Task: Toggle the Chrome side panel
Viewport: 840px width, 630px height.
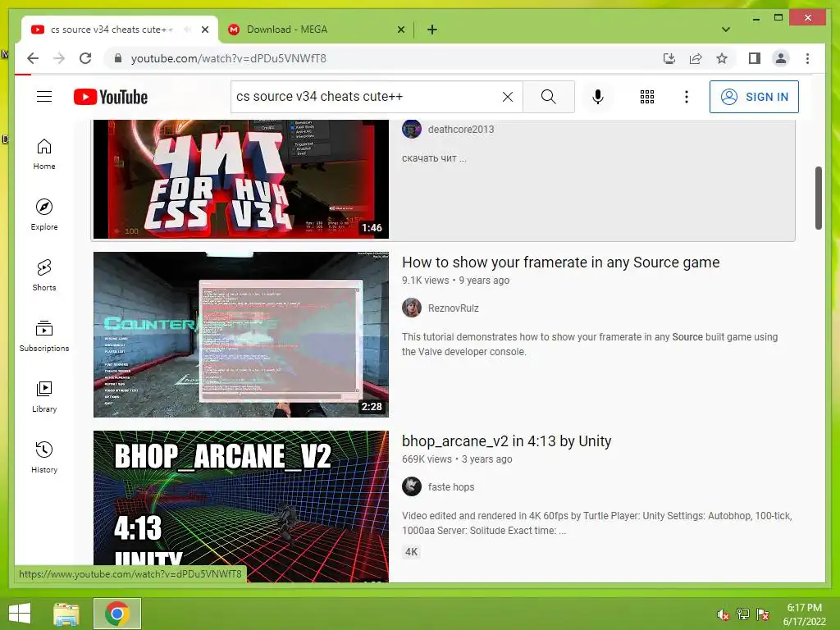Action: click(755, 58)
